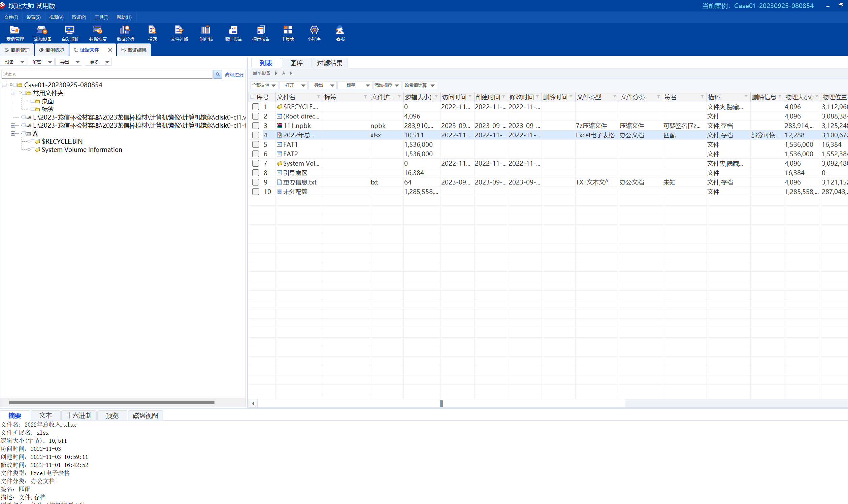Open the 帮助(H) menu
Screen dimensions: 848x504
pyautogui.click(x=124, y=17)
